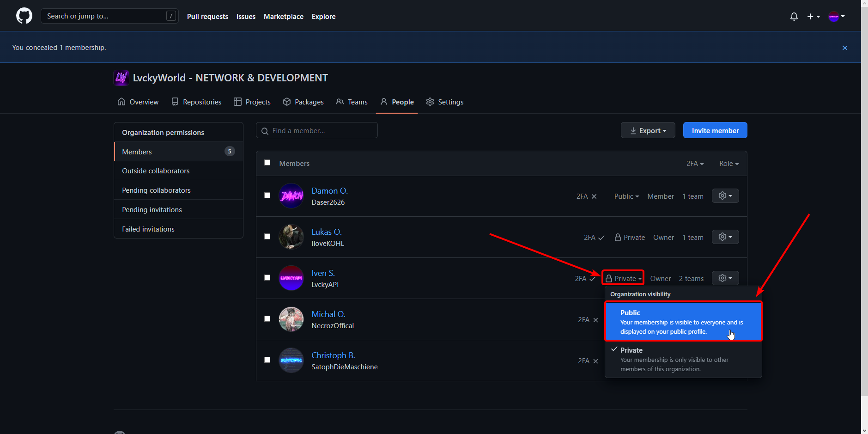Check the select-all Members checkbox
Viewport: 868px width, 434px height.
[267, 163]
